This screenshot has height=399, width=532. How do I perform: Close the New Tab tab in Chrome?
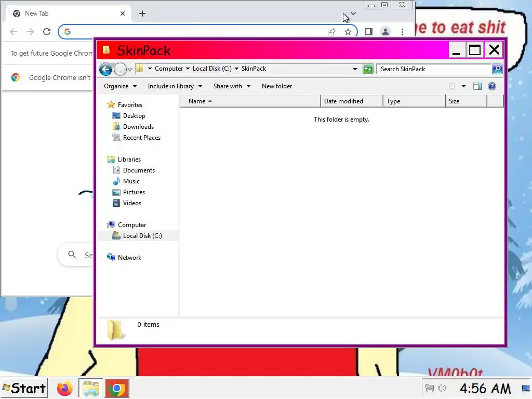point(123,14)
